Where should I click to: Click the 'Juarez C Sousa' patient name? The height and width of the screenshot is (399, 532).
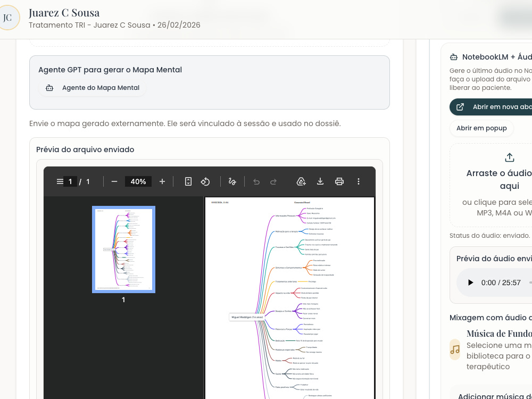tap(64, 13)
